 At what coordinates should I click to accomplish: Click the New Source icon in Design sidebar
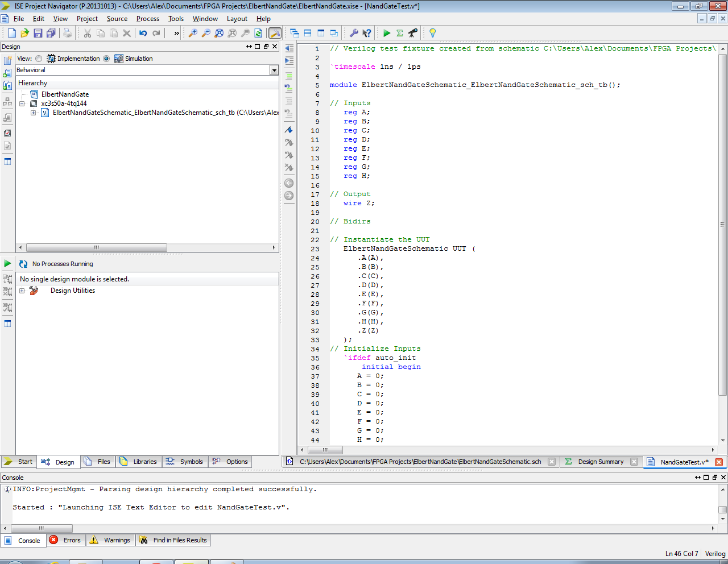pos(7,60)
